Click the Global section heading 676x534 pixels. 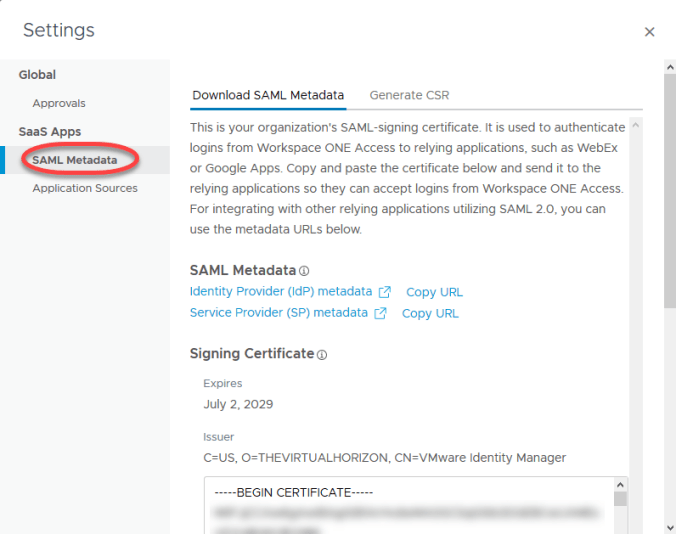point(37,75)
